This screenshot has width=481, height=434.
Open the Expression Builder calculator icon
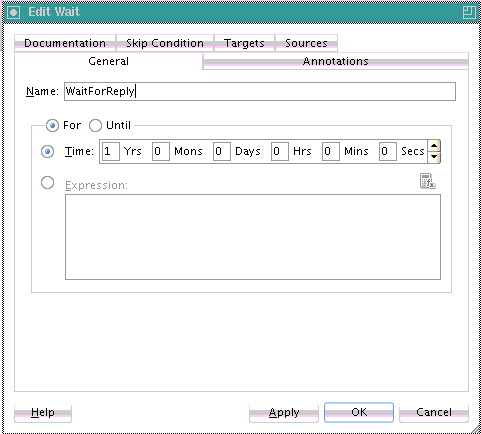[427, 181]
